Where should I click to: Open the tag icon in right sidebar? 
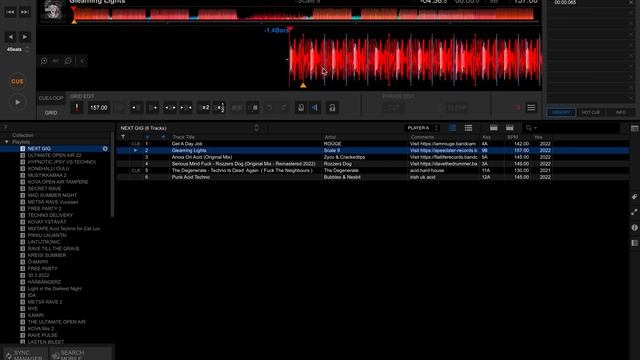pos(634,197)
